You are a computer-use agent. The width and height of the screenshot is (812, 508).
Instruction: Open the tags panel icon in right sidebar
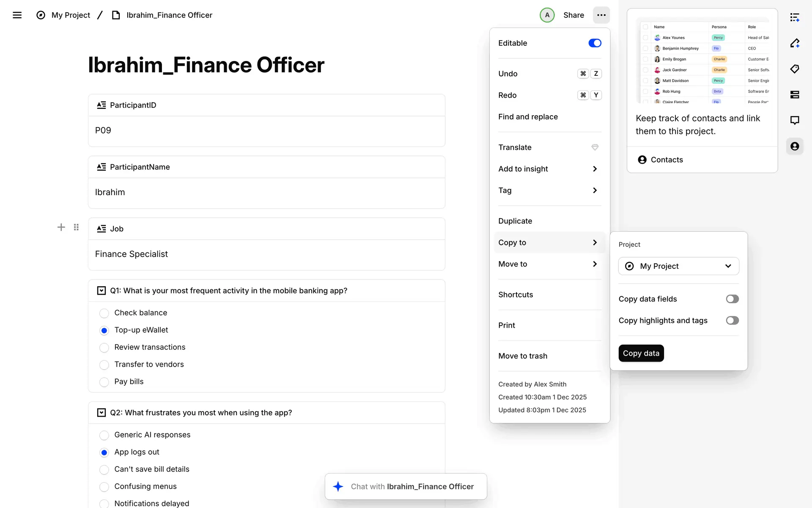[795, 69]
